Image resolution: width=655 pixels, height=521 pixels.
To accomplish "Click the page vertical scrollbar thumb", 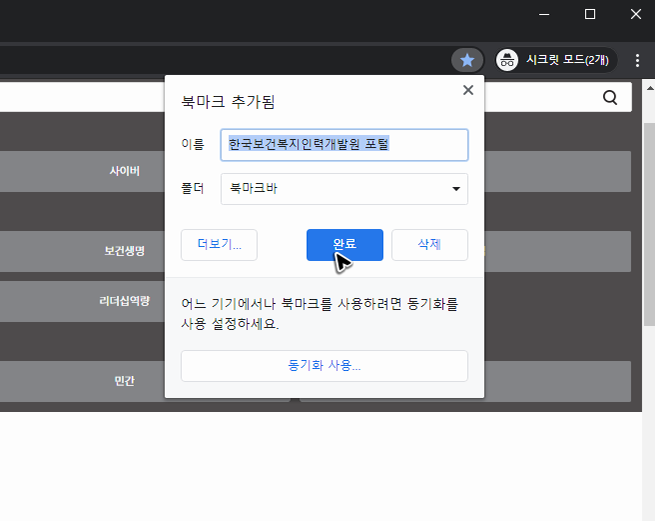I will pos(649,224).
